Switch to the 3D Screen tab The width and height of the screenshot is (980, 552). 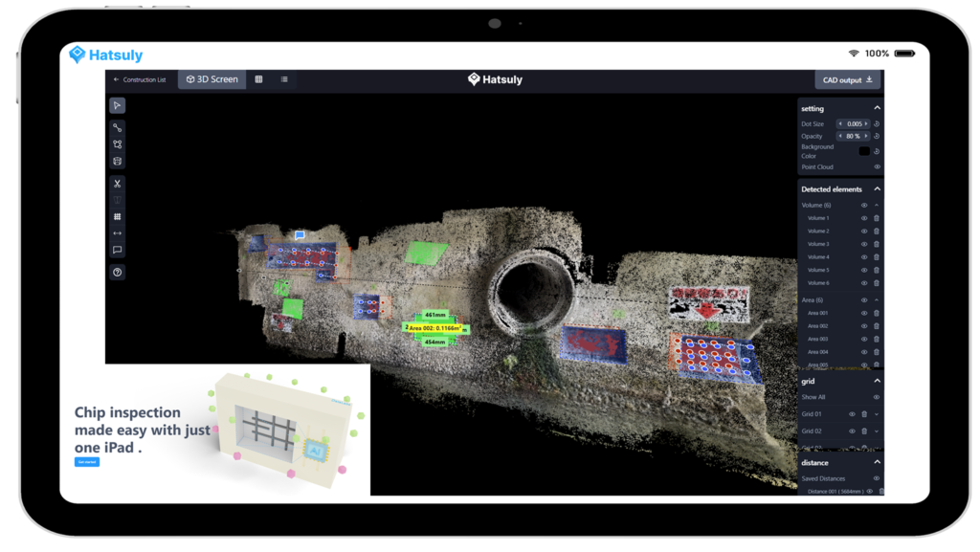click(x=212, y=80)
